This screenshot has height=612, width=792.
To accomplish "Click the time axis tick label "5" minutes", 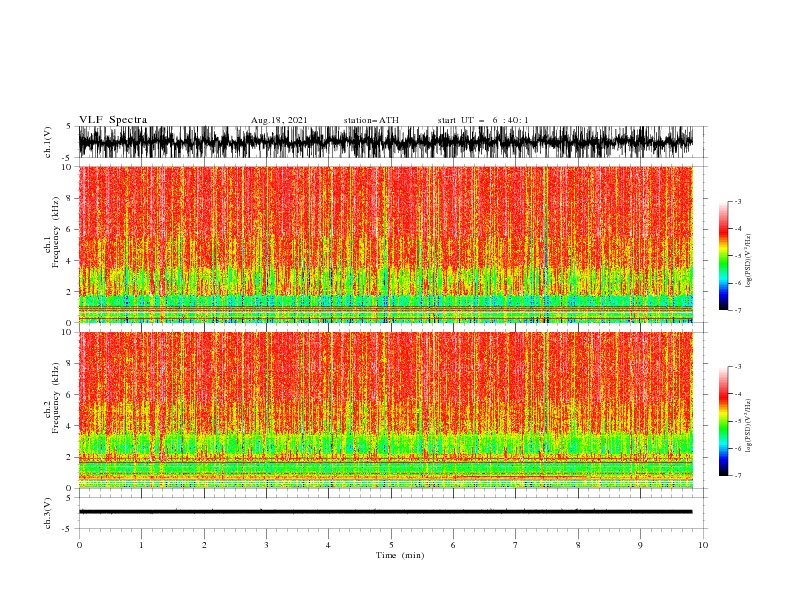I will coord(391,545).
